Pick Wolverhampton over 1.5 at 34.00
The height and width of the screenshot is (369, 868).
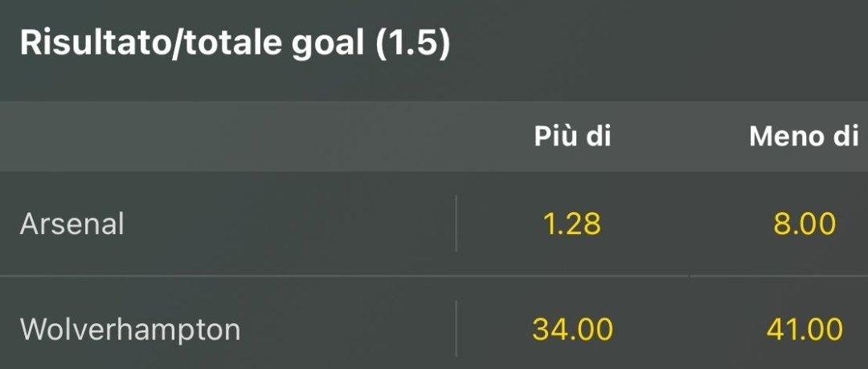pos(572,329)
